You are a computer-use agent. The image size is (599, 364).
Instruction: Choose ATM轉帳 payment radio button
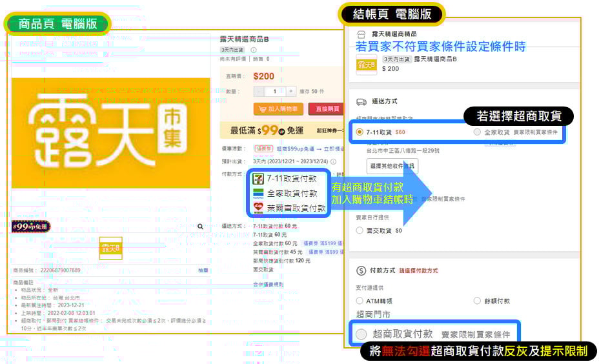coord(360,301)
